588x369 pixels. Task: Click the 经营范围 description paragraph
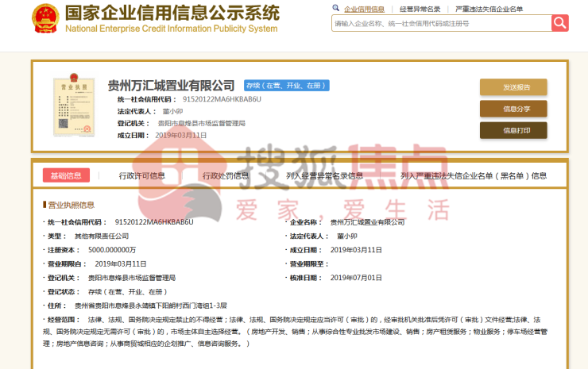(295, 332)
